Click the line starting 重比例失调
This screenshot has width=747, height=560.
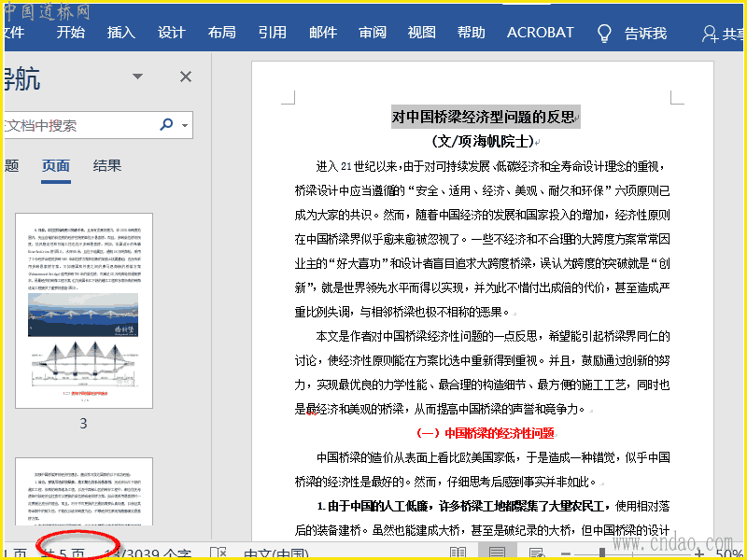[402, 312]
